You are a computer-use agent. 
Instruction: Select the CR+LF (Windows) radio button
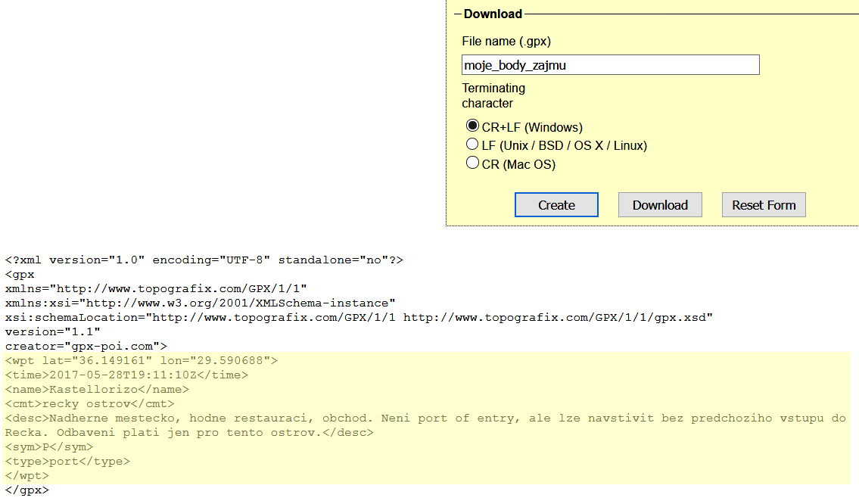473,126
